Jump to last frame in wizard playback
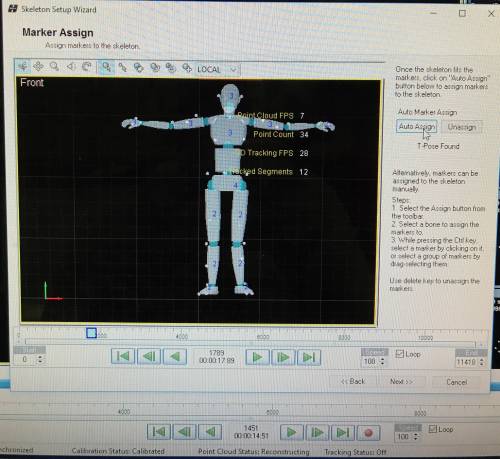Screen dimensions: 500x459 [309, 358]
